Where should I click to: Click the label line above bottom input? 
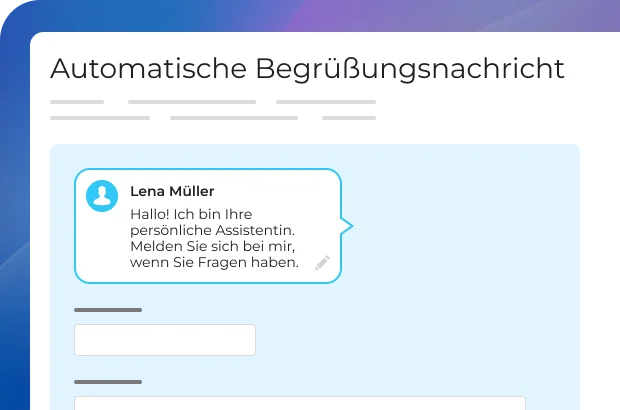pos(108,382)
